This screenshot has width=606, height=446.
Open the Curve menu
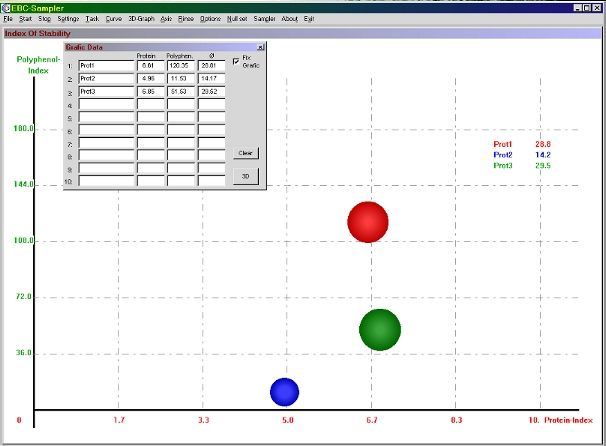coord(113,19)
